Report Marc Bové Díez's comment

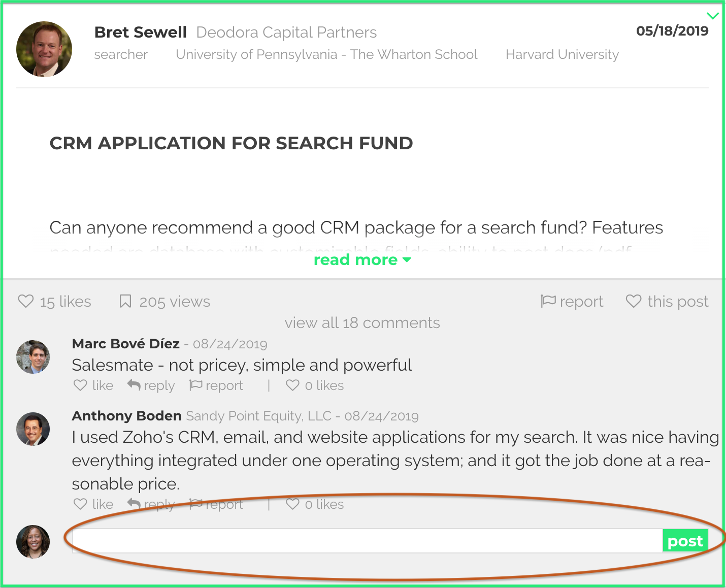pos(216,385)
